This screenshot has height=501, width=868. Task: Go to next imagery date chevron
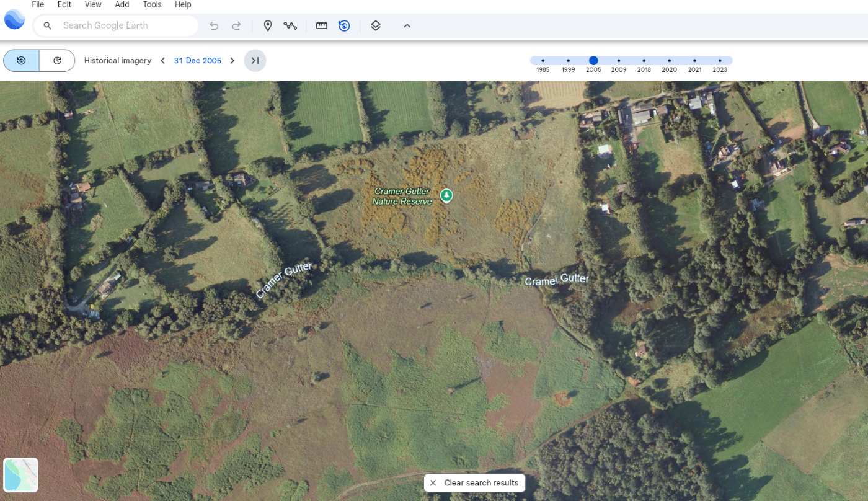(x=232, y=61)
